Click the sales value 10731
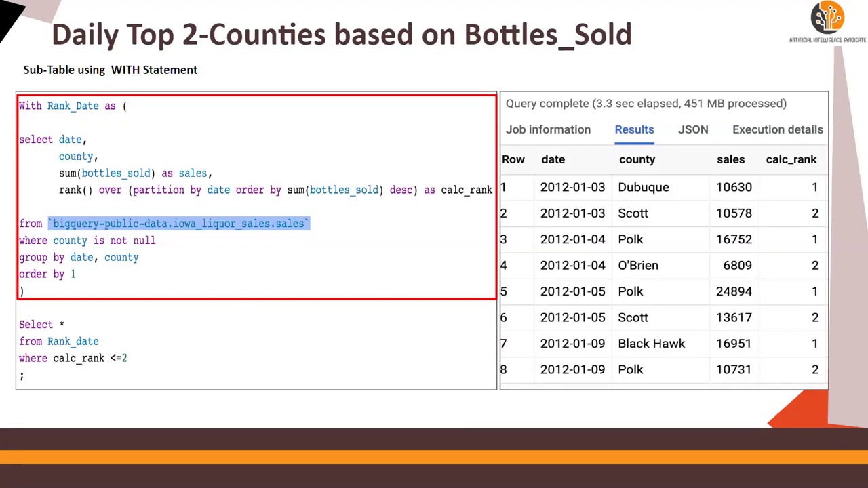 click(x=734, y=369)
